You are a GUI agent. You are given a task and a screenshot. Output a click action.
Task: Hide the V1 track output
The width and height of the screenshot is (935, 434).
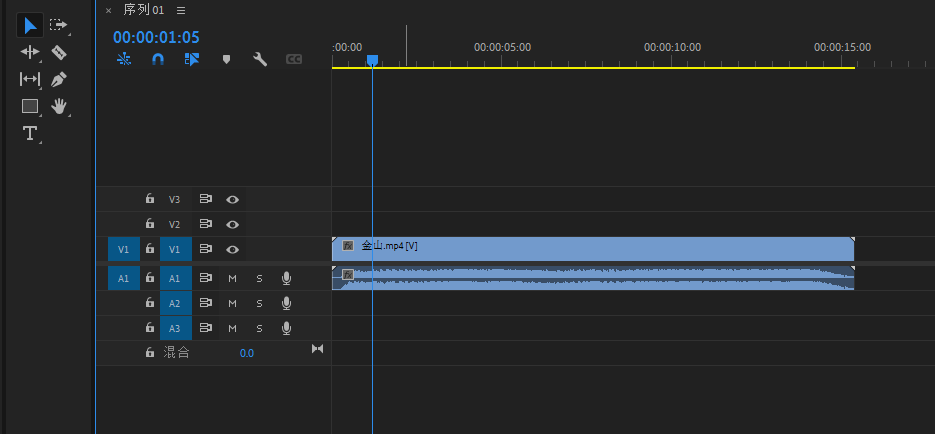232,249
